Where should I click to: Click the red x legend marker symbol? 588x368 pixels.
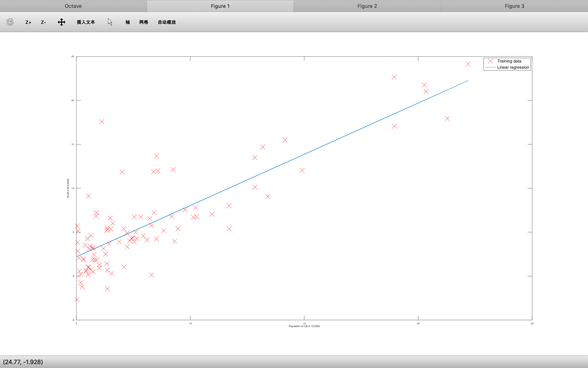tap(490, 61)
